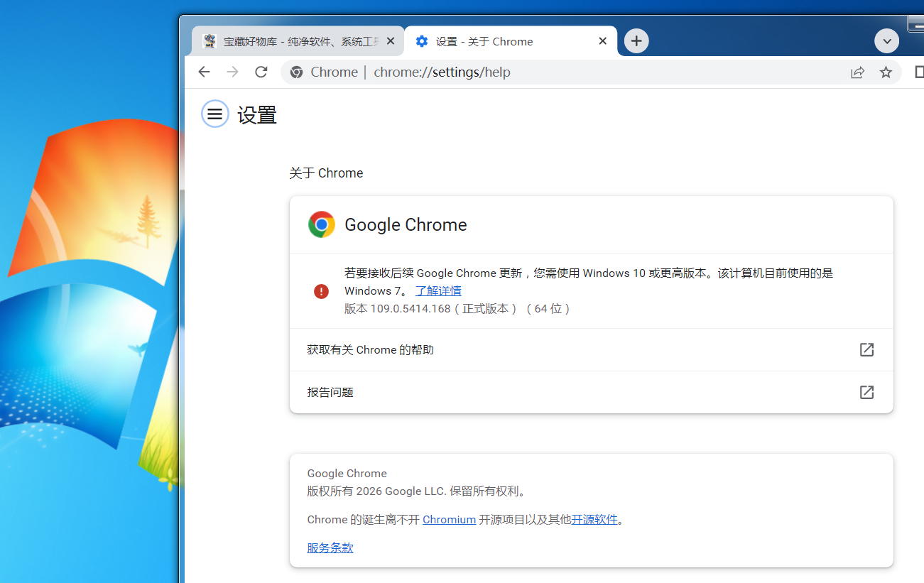Click the side panel icon at toolbar edge
This screenshot has height=583, width=924.
(918, 72)
